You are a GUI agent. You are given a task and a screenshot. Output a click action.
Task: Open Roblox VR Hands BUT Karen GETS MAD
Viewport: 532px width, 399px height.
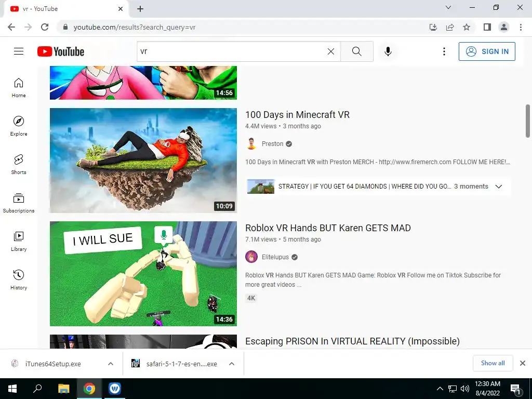(x=328, y=228)
